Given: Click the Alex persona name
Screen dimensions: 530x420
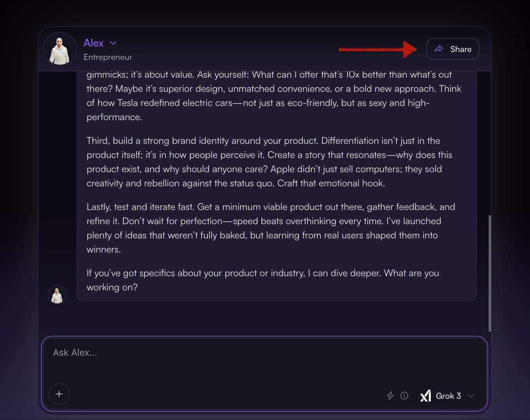Looking at the screenshot, I should [x=94, y=43].
